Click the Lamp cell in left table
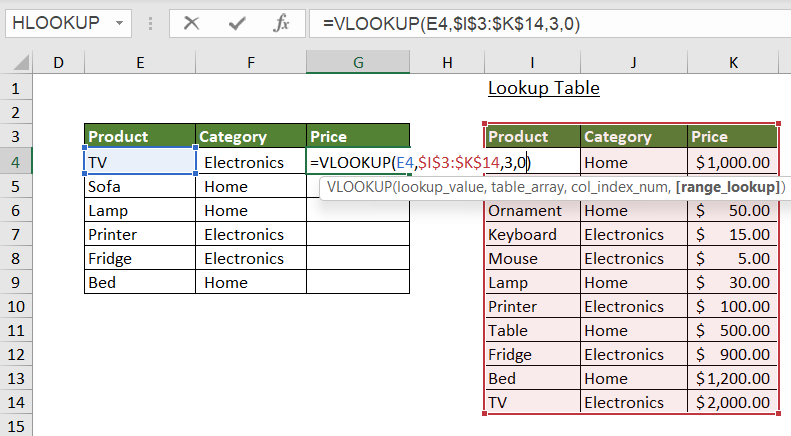 (x=140, y=210)
